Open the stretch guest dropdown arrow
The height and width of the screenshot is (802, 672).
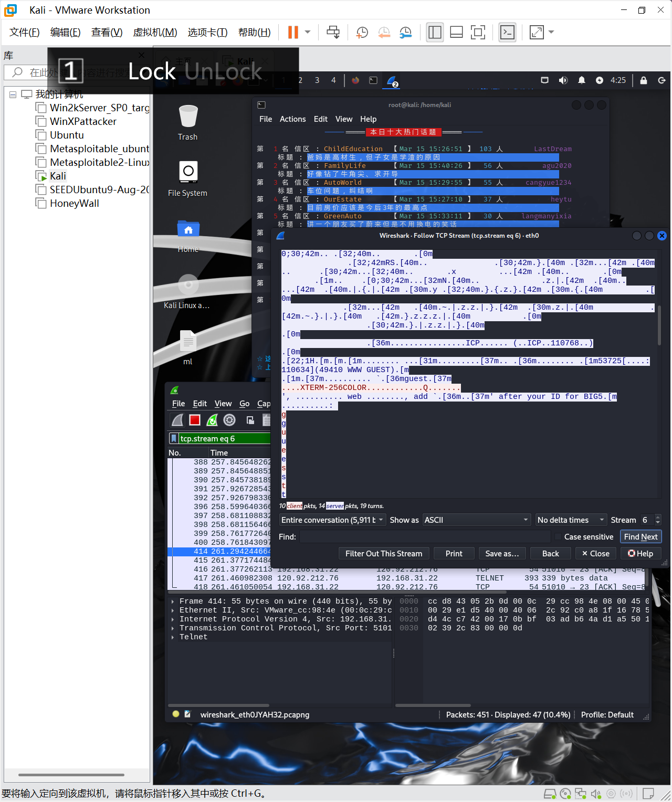click(551, 32)
